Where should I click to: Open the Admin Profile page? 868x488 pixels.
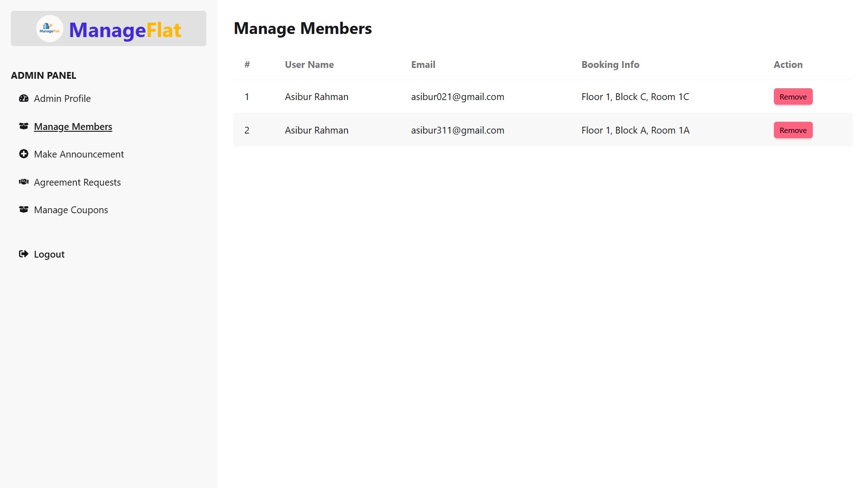[x=62, y=98]
